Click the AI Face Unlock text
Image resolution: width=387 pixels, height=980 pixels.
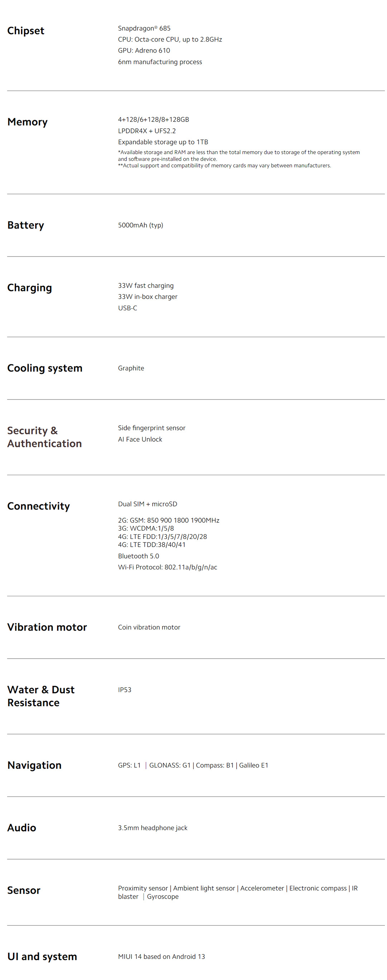140,439
